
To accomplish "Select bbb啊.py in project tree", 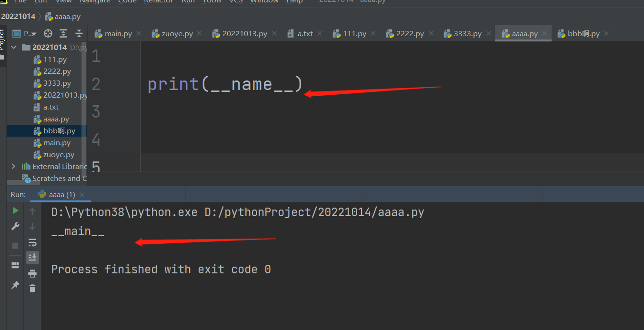I will 54,131.
